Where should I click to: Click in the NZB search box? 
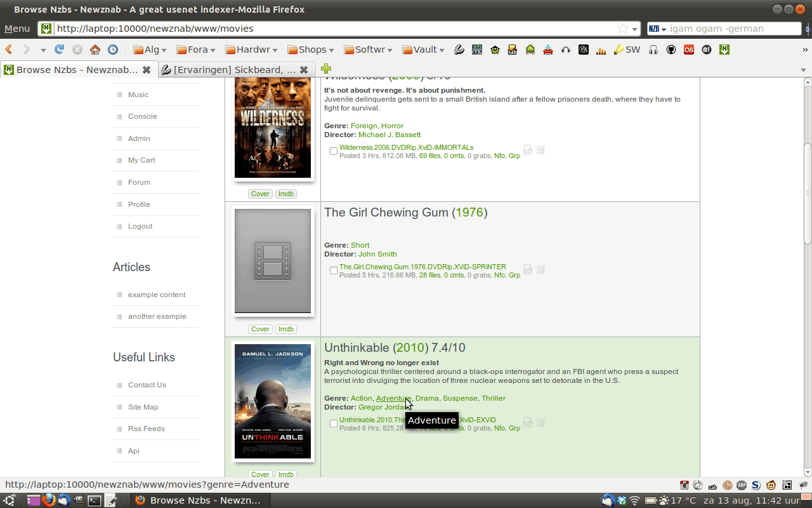coord(735,29)
